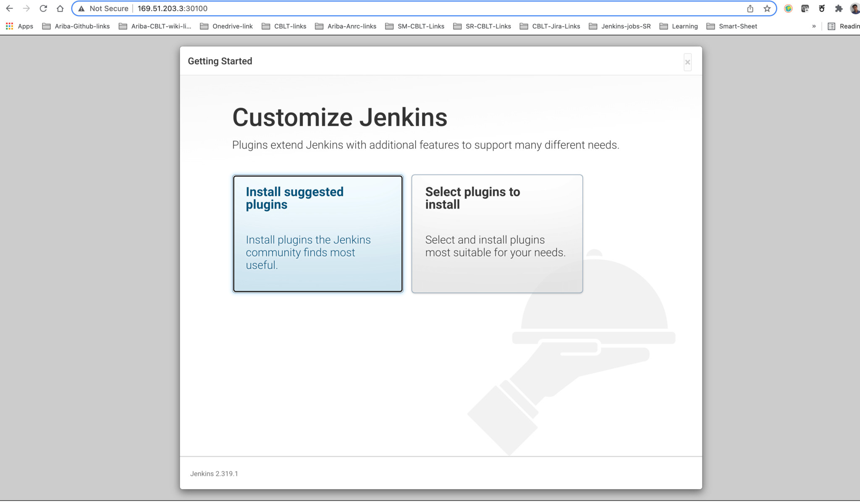
Task: Open the share/export page icon
Action: coord(750,8)
